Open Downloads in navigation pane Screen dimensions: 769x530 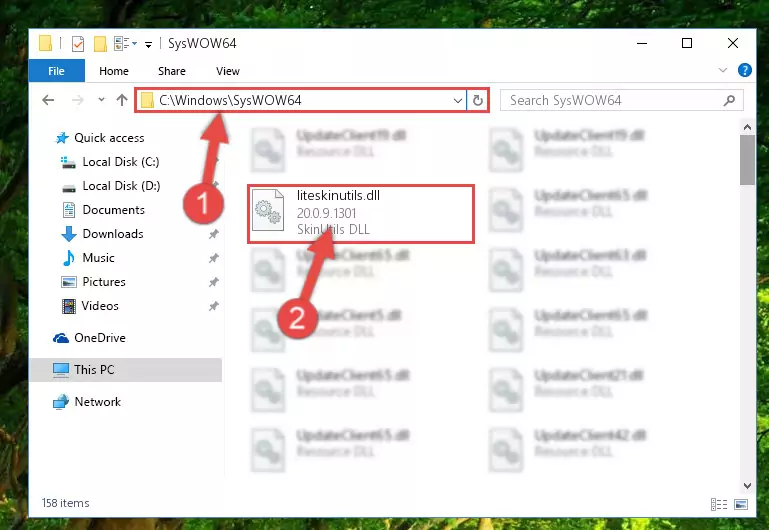coord(113,234)
